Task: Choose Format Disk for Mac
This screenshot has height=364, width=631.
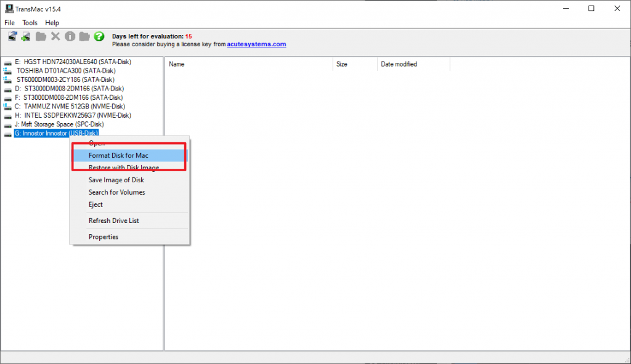Action: (118, 155)
